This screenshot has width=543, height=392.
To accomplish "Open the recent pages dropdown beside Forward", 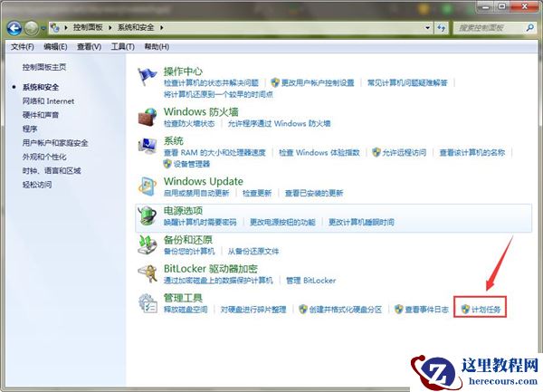I will click(43, 28).
